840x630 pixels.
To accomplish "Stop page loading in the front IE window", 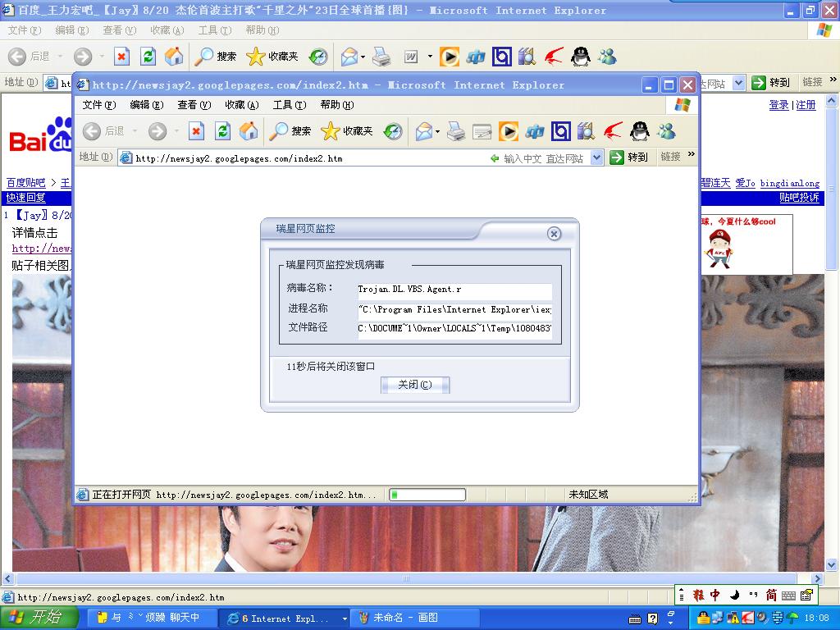I will (197, 131).
